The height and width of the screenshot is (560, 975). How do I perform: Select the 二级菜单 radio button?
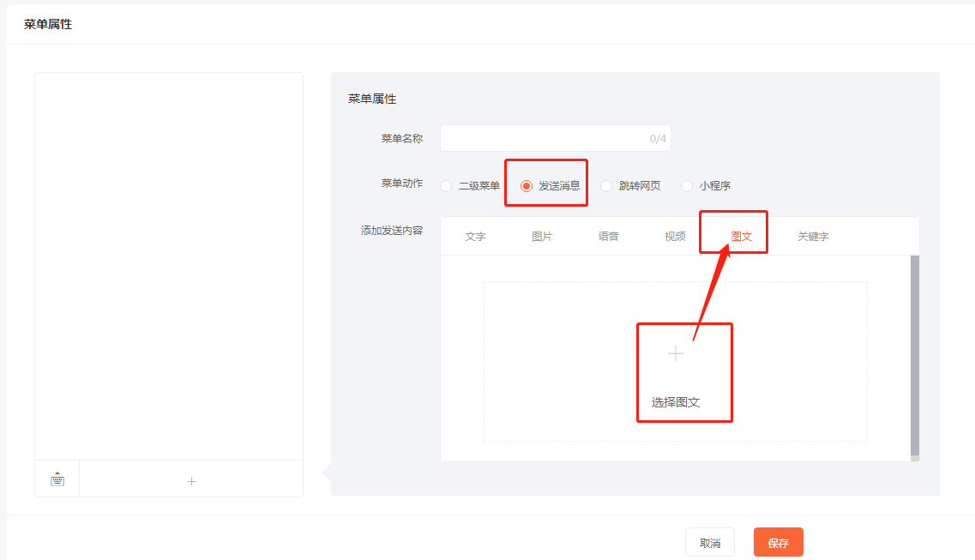click(446, 186)
